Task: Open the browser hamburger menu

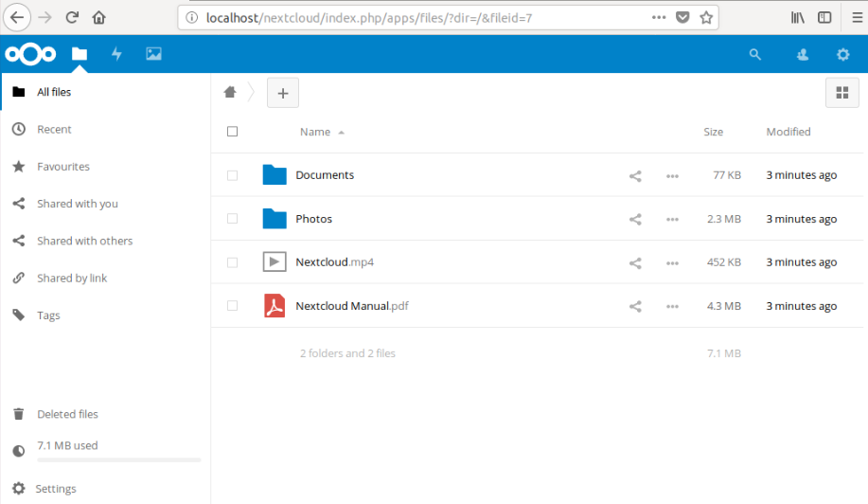Action: [857, 18]
